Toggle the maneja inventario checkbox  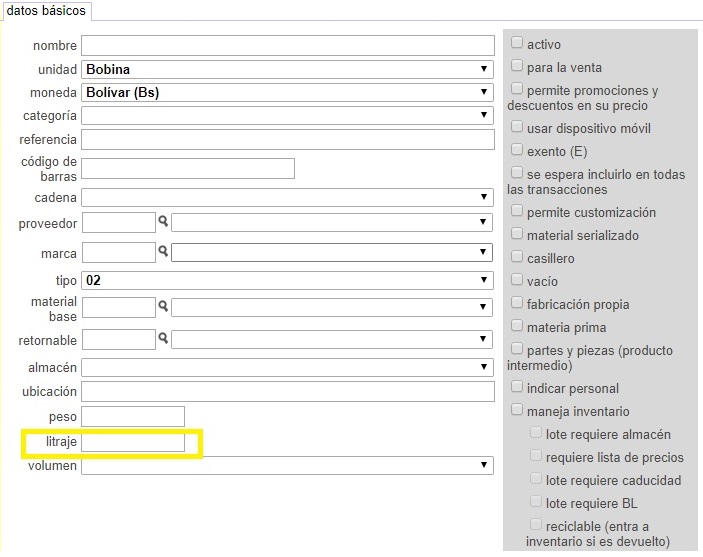point(517,409)
